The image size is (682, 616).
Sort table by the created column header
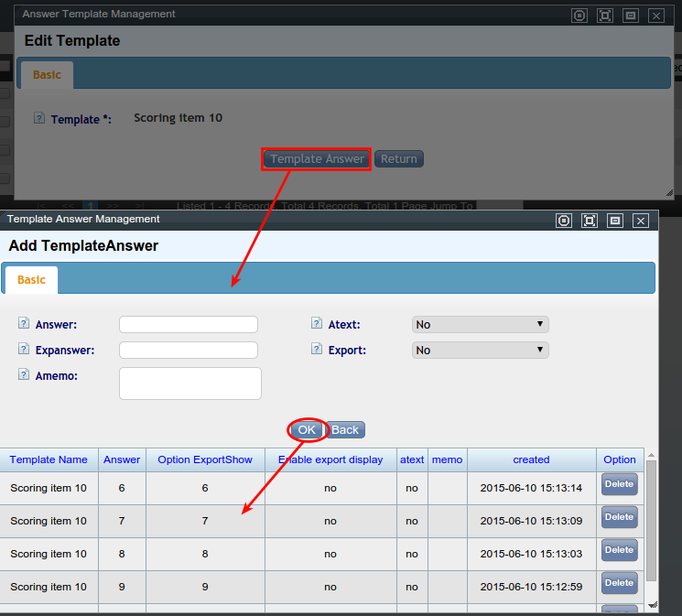531,459
